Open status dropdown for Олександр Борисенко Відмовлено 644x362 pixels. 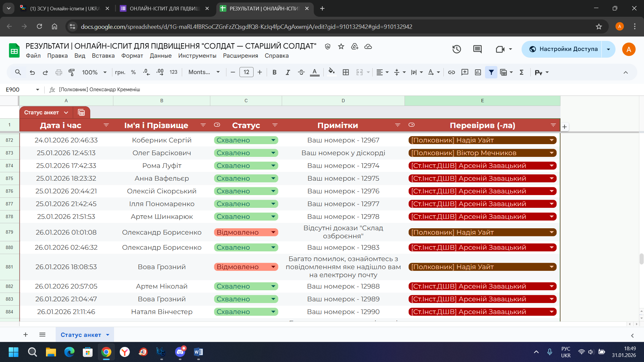273,232
